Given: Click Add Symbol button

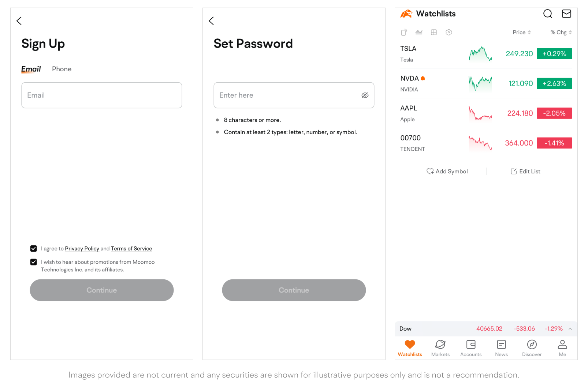Looking at the screenshot, I should tap(447, 172).
